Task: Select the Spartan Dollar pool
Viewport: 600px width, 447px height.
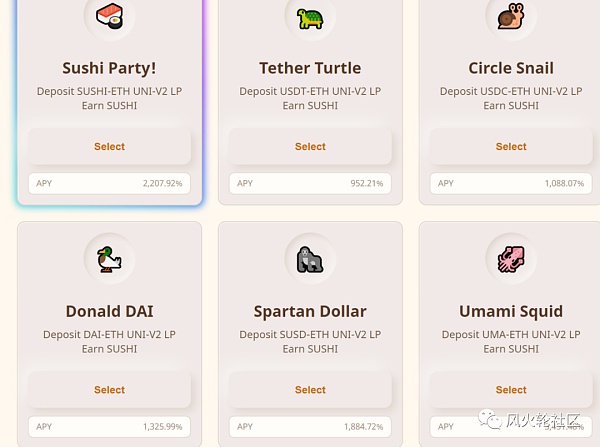Action: pyautogui.click(x=310, y=390)
